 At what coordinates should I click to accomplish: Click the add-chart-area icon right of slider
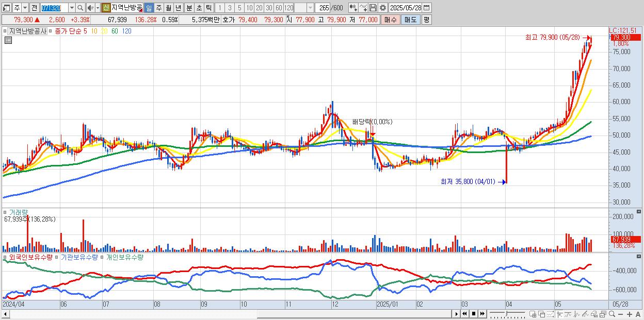tap(533, 314)
